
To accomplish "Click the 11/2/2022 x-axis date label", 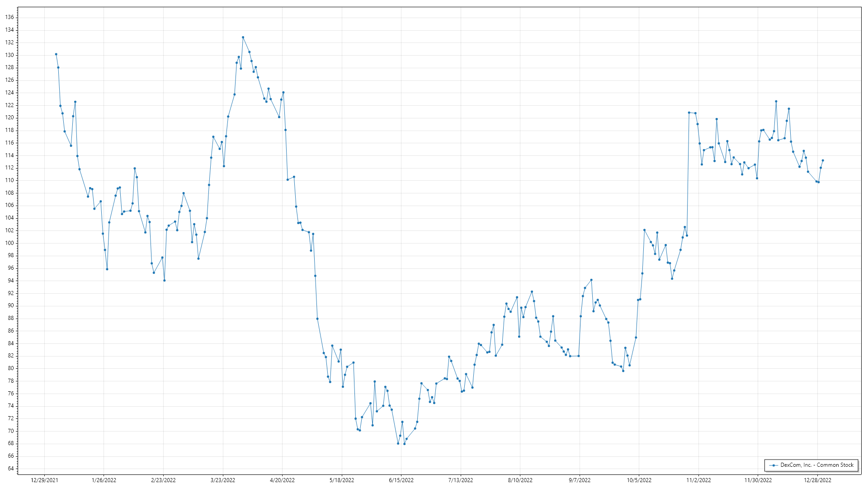I will click(698, 480).
